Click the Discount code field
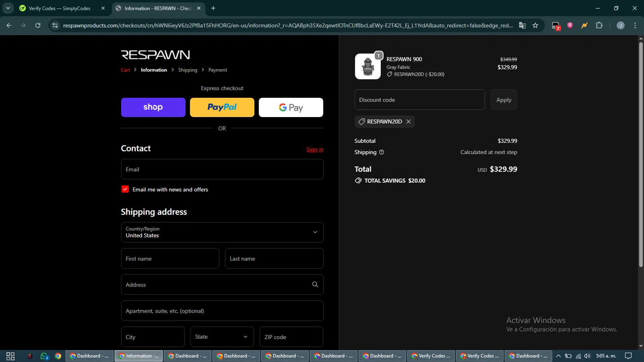 click(x=419, y=100)
